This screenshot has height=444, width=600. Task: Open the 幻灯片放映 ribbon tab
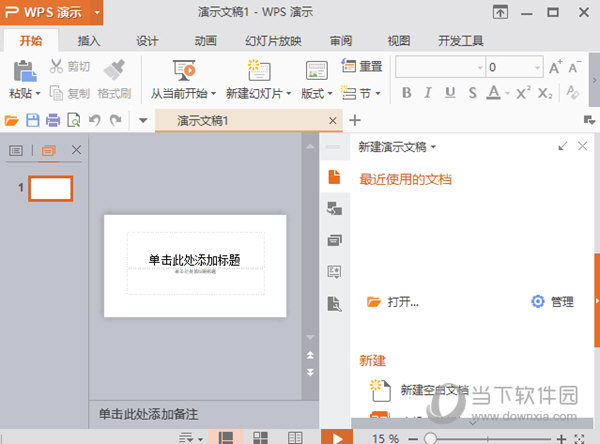(x=273, y=41)
